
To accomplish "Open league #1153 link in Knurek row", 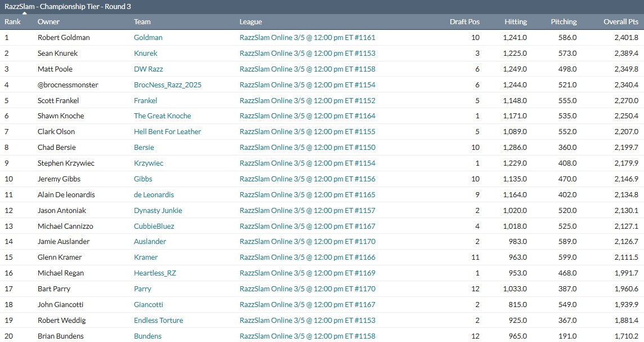I will click(x=307, y=53).
